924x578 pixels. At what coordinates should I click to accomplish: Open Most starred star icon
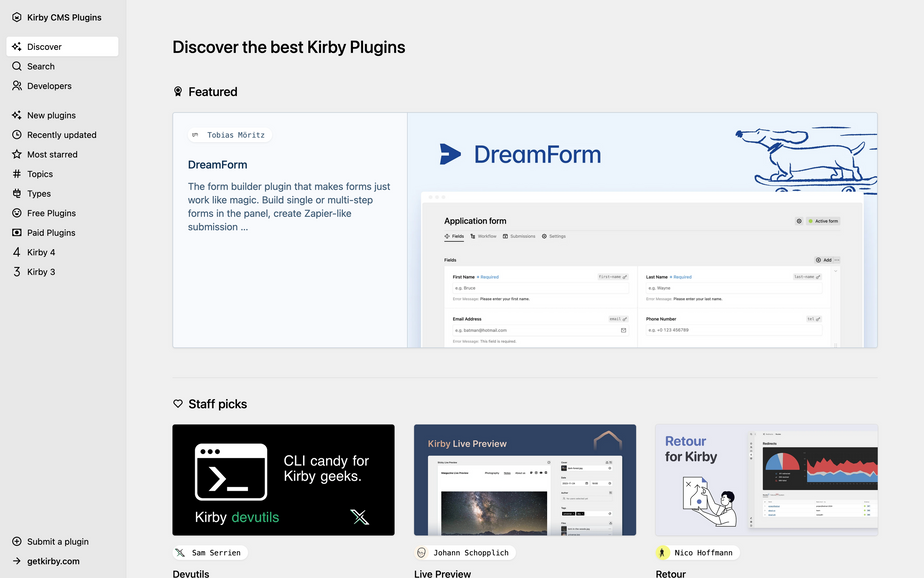click(17, 154)
